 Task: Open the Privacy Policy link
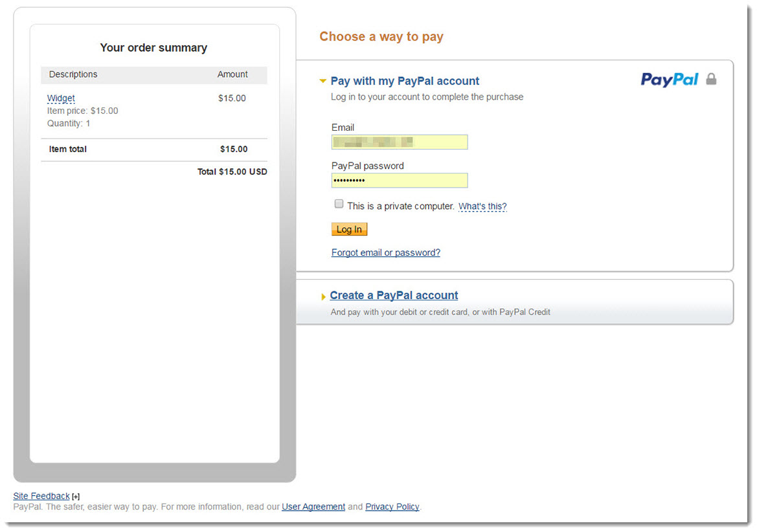392,507
